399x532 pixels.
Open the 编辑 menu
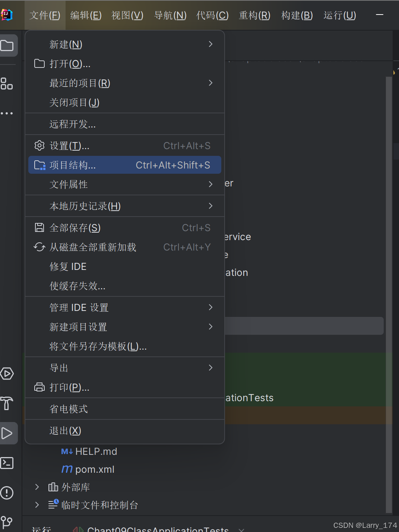pos(85,15)
